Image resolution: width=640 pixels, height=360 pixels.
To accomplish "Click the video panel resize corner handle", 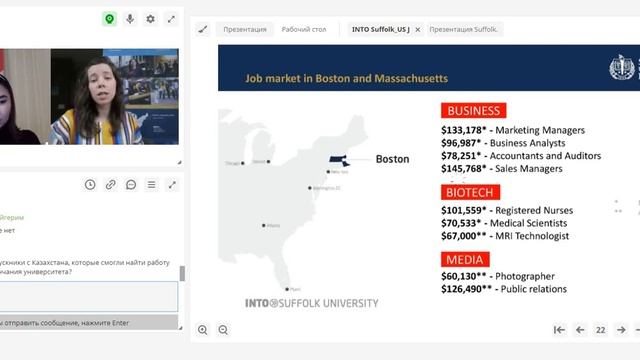I will coord(179,162).
